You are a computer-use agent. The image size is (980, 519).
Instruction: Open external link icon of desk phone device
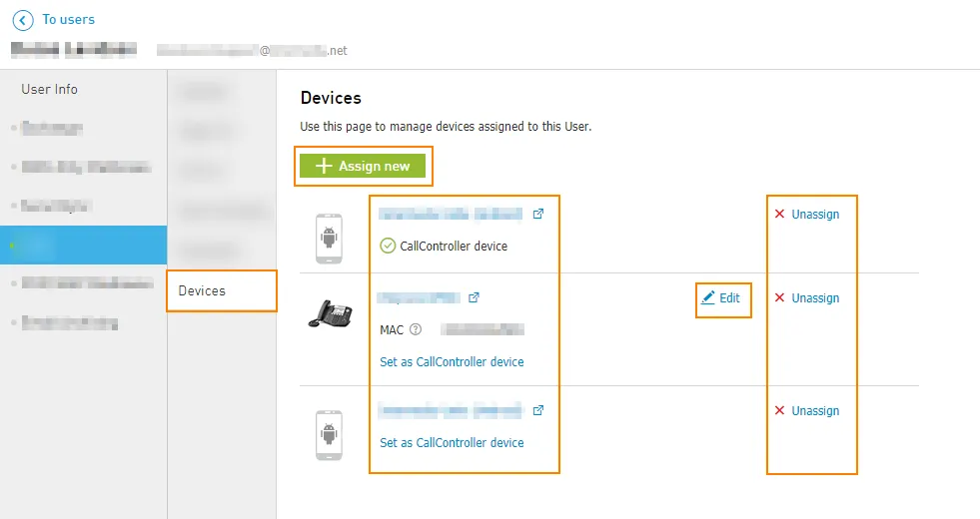coord(474,297)
